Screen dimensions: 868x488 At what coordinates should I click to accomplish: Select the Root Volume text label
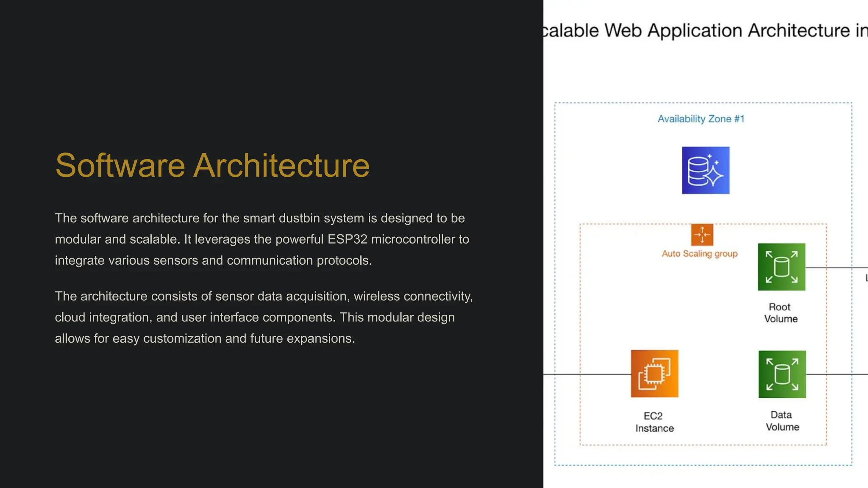780,313
